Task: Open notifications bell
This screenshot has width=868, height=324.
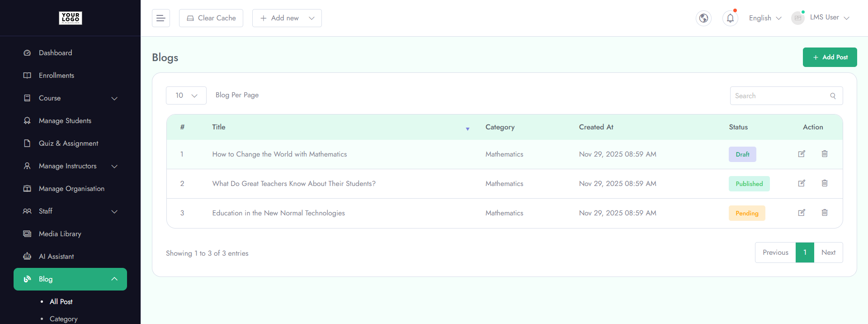Action: 730,18
